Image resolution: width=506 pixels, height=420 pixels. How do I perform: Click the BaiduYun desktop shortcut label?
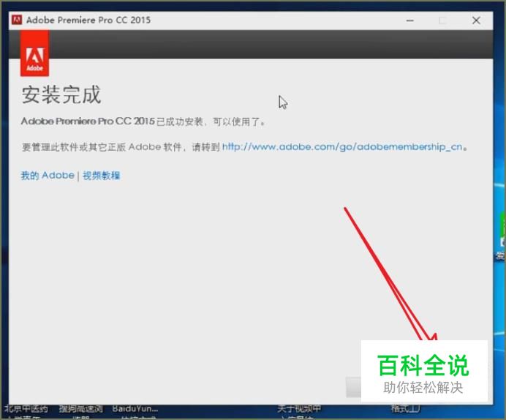pyautogui.click(x=135, y=409)
